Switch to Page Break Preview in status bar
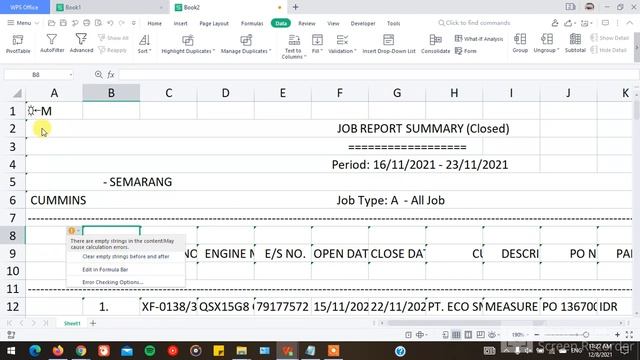This screenshot has height=360, width=640. pyautogui.click(x=468, y=335)
